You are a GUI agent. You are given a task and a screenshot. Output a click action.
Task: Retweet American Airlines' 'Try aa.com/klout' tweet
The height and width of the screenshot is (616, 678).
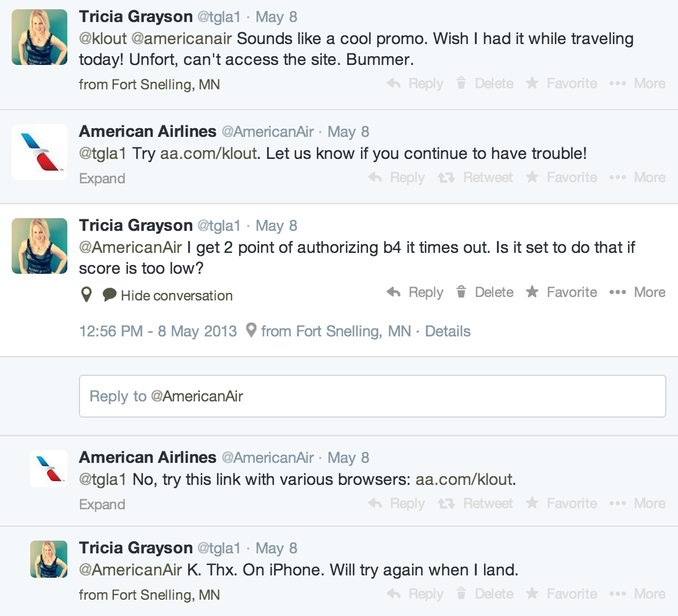tap(475, 177)
